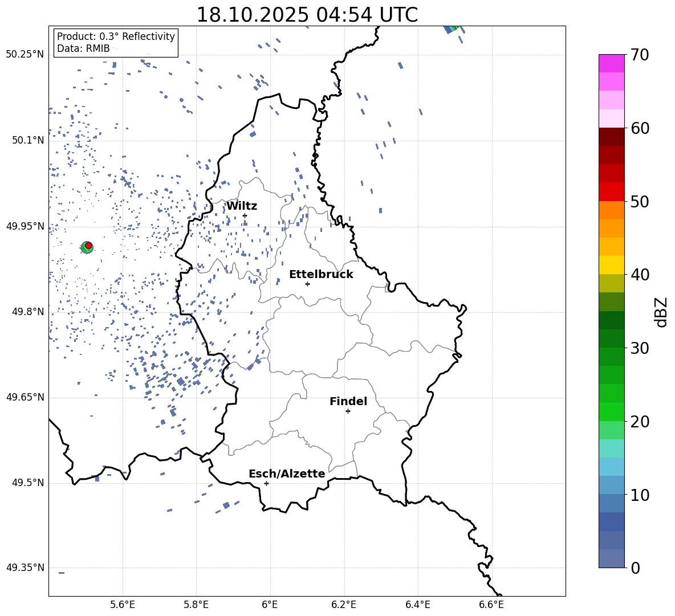The image size is (675, 616).
Task: Click the yellow colorbar segment above 40
Action: (x=611, y=265)
